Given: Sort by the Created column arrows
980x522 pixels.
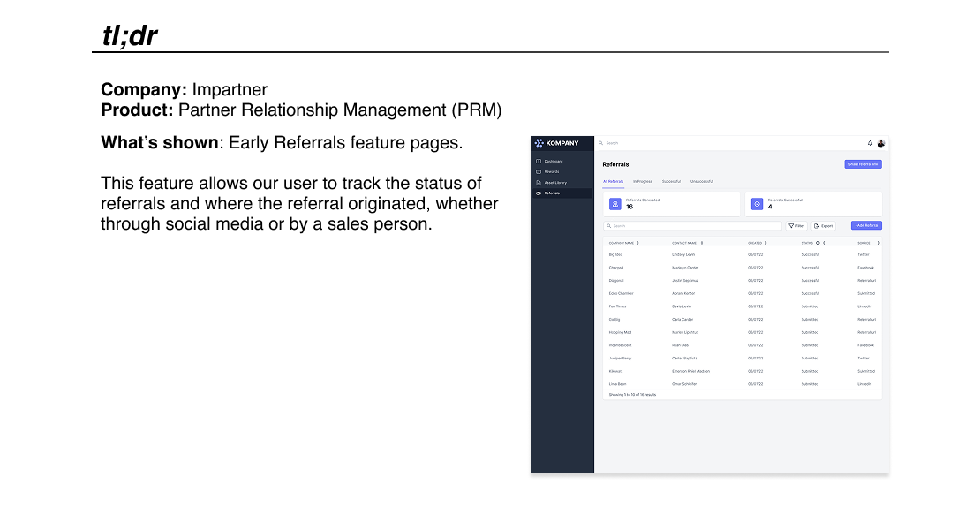Looking at the screenshot, I should 765,242.
